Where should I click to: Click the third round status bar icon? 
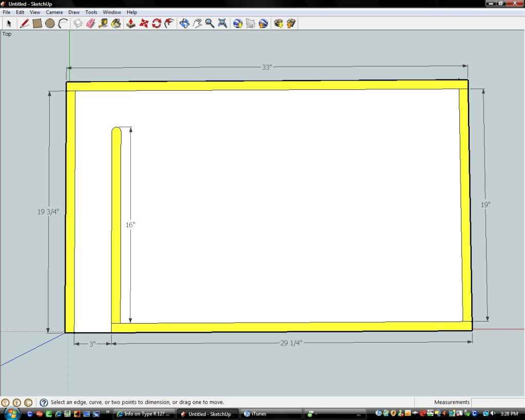point(28,402)
